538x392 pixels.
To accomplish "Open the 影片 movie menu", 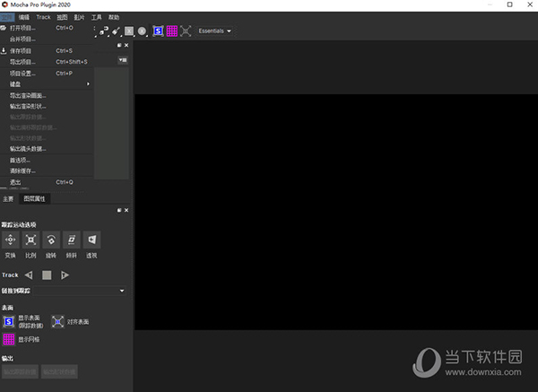I will pos(79,17).
